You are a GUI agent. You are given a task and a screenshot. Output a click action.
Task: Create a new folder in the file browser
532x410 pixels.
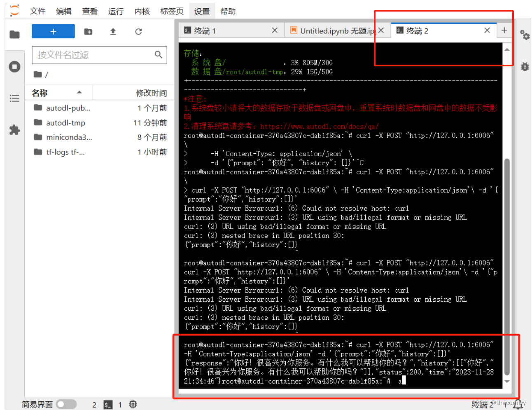click(88, 31)
